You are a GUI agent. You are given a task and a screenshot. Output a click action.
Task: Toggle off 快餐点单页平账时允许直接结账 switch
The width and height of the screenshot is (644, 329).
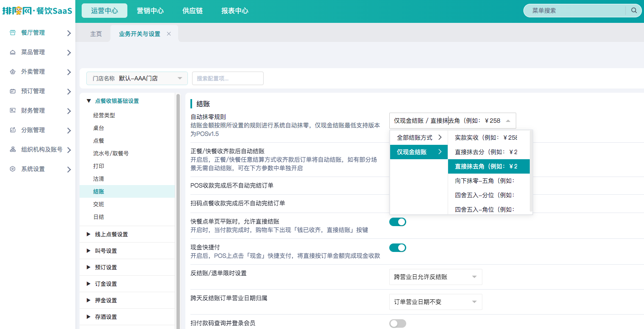(398, 221)
